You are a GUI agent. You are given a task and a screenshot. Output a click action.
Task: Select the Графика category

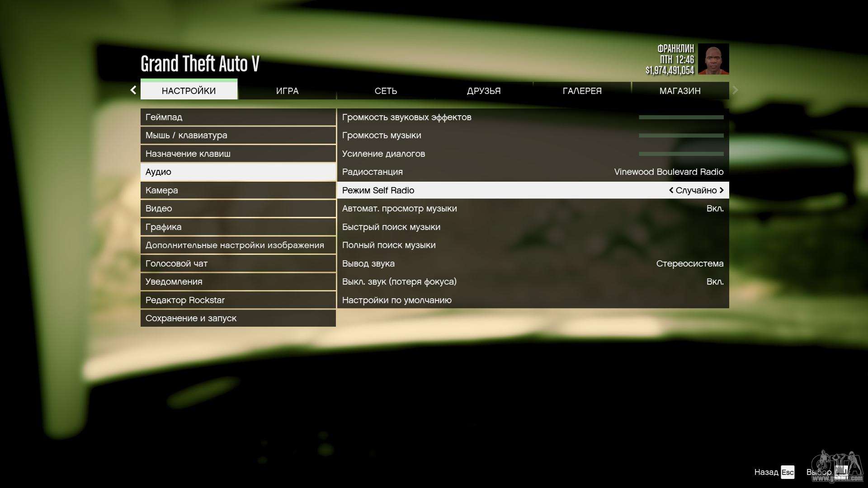(x=238, y=227)
